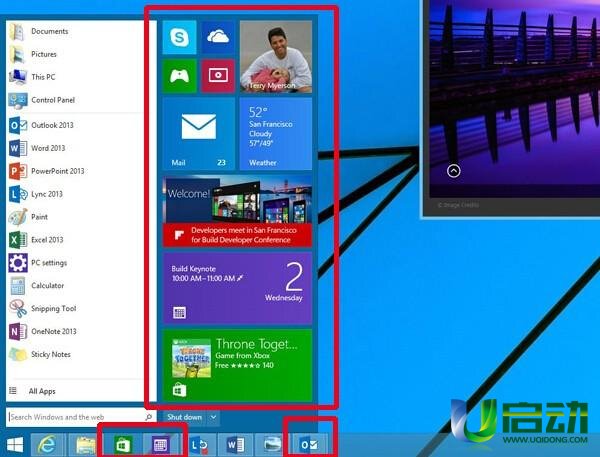
Task: Open the photo viewer icon on taskbar
Action: 272,445
